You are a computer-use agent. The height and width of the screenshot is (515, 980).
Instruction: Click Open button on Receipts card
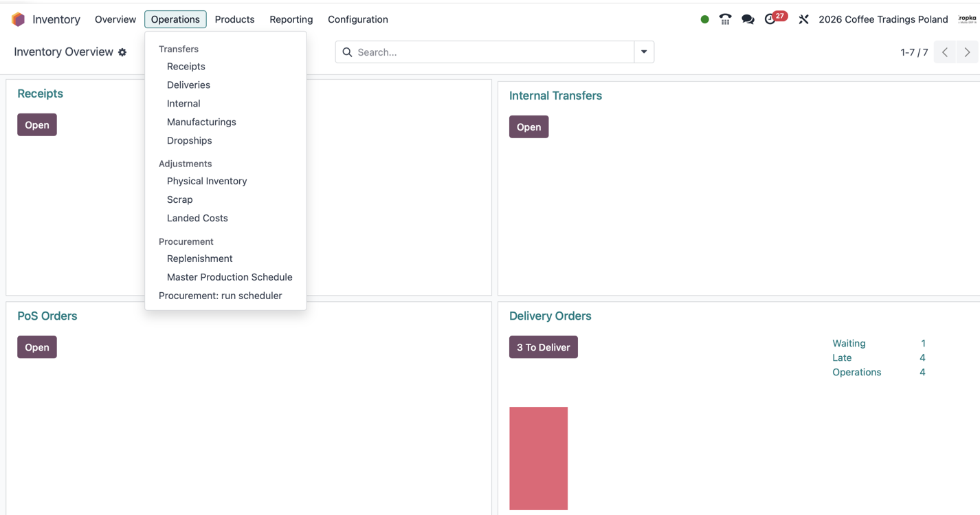[x=37, y=125]
